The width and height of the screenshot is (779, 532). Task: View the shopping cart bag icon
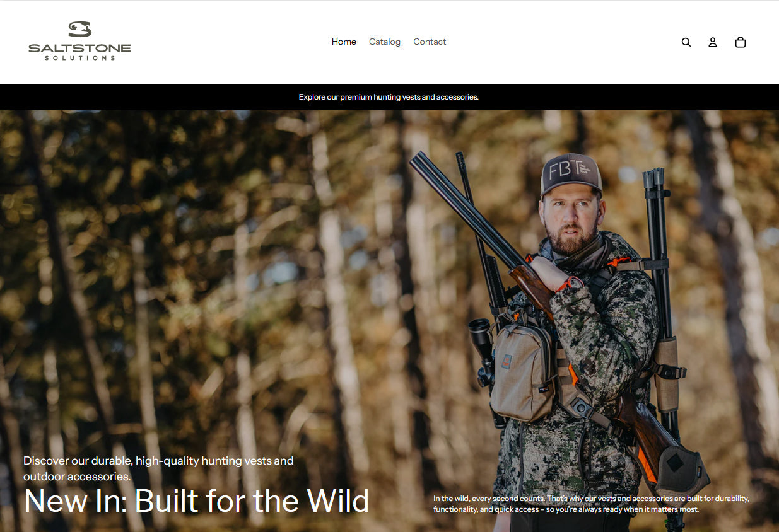(x=741, y=42)
